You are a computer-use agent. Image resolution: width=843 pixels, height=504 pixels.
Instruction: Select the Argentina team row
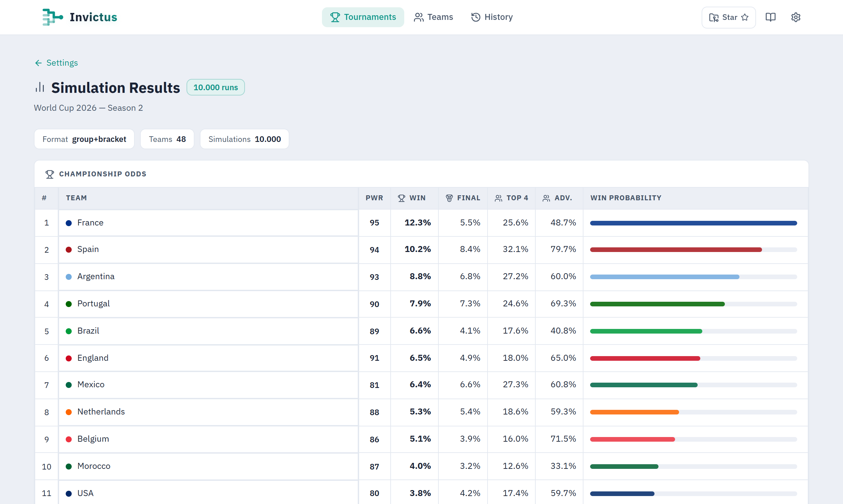pos(421,277)
